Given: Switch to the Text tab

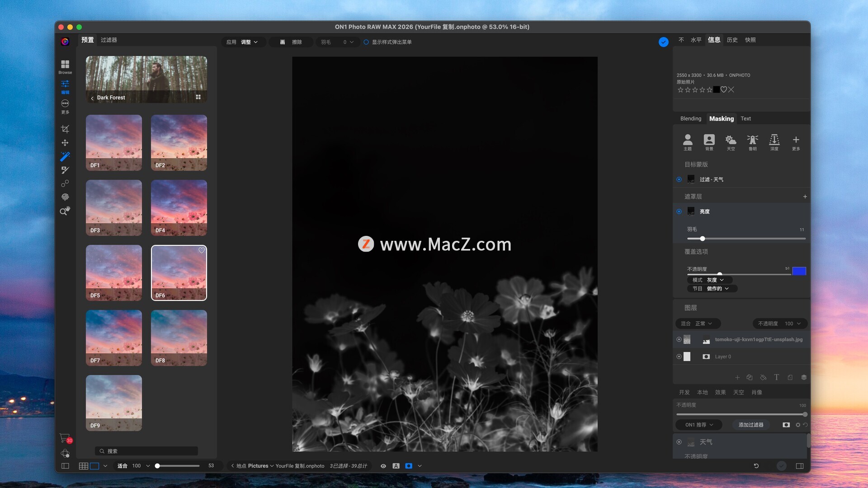Looking at the screenshot, I should tap(745, 118).
